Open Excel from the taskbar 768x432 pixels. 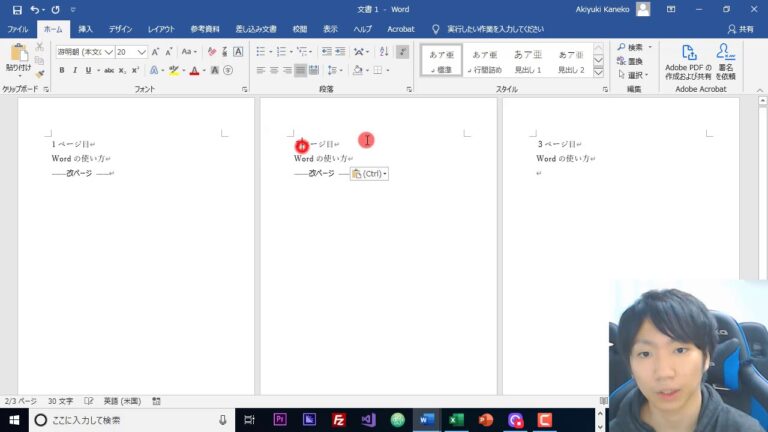456,420
